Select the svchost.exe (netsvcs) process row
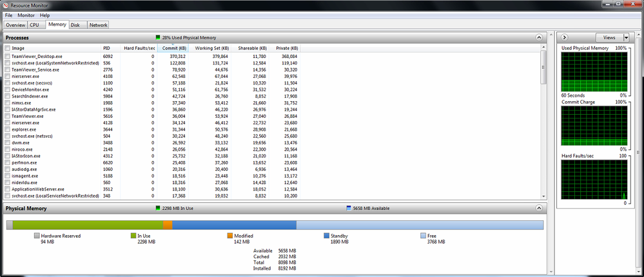 [152, 136]
